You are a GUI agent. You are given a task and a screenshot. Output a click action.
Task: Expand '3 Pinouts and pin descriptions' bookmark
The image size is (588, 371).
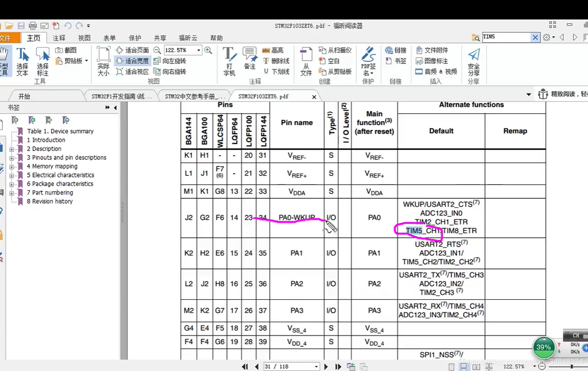(x=12, y=158)
